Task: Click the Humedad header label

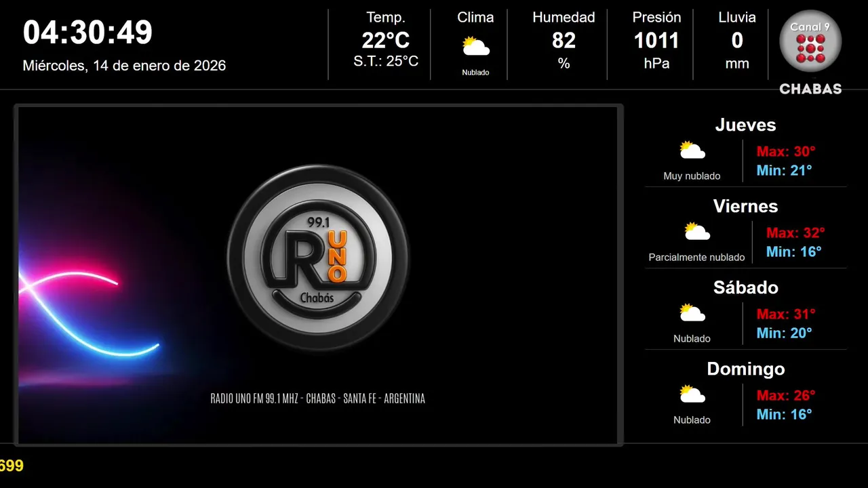Action: [564, 18]
